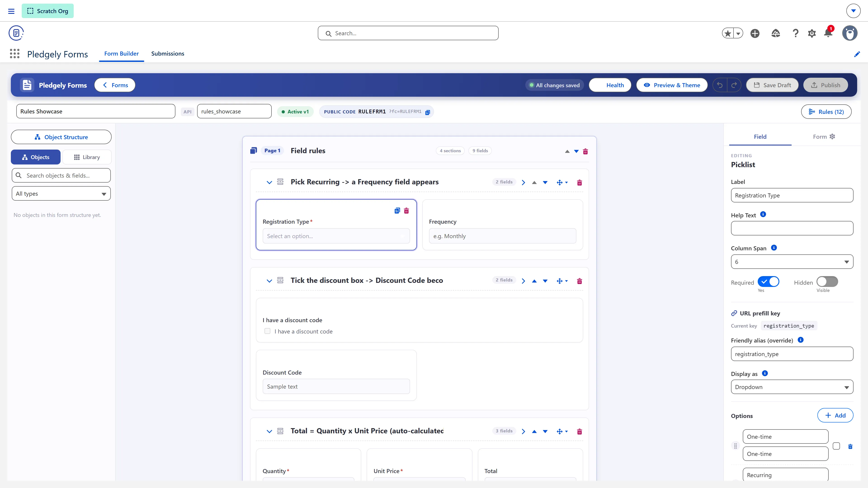Copy the public code link
Screen dimensions: 868x488
coord(427,112)
